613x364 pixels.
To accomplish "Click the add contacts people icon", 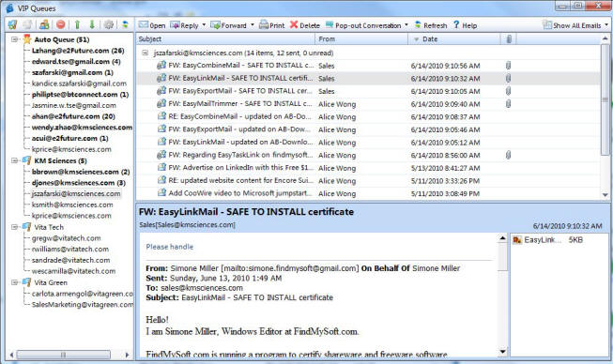I will click(44, 24).
